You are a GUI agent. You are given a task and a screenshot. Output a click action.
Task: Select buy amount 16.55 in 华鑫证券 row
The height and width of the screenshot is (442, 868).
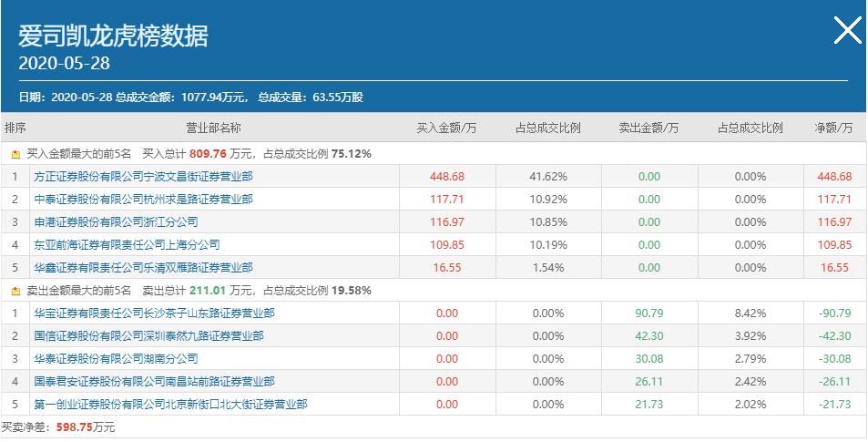click(x=446, y=268)
